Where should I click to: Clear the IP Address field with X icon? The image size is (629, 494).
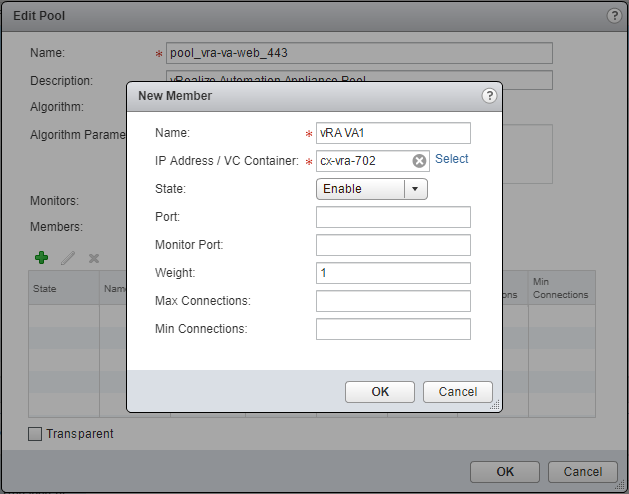coord(419,160)
